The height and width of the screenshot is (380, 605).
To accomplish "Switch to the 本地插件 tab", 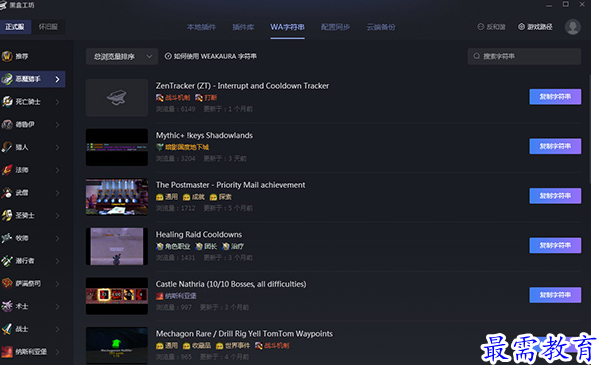I will point(201,27).
